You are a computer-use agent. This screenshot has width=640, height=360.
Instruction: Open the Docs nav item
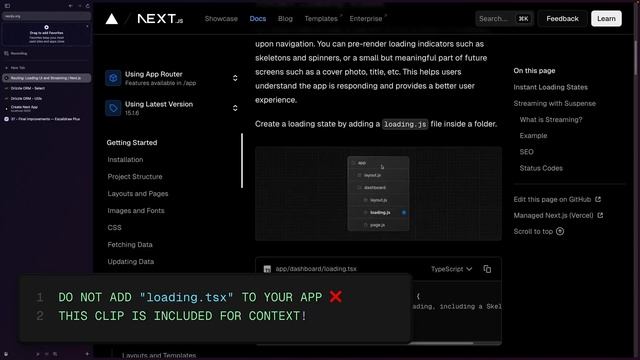[258, 19]
